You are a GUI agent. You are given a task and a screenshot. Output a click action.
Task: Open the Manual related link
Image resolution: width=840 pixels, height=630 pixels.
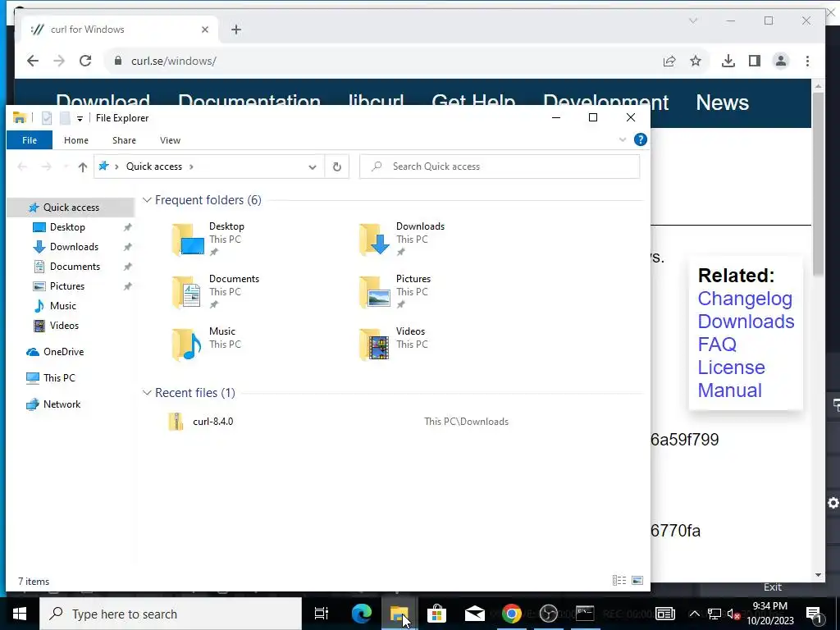729,390
